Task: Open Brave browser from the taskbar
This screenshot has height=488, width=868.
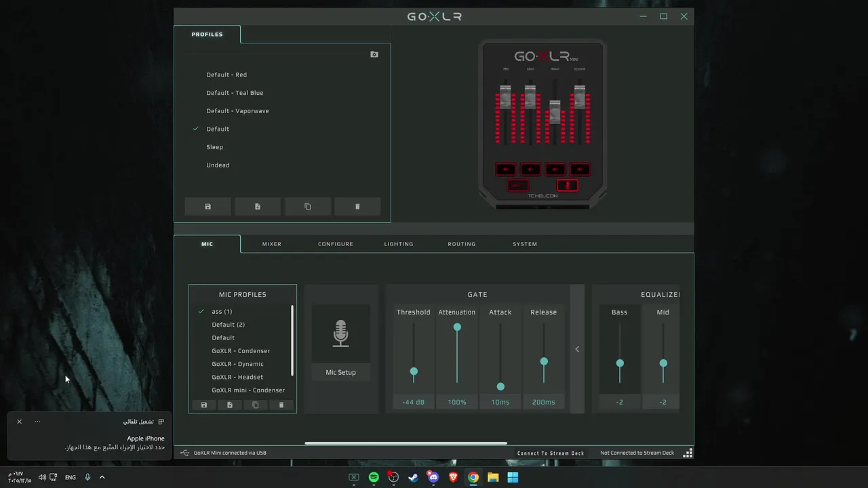Action: [x=453, y=477]
